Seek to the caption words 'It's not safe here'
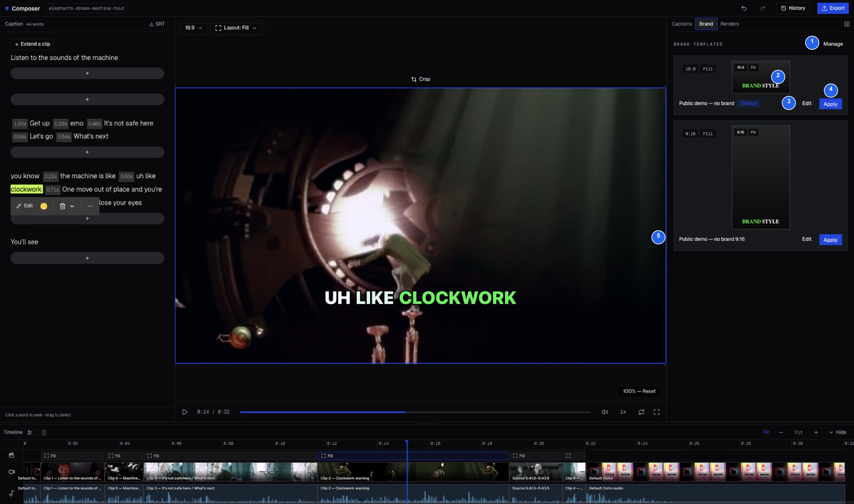Viewport: 854px width, 504px height. click(x=129, y=123)
